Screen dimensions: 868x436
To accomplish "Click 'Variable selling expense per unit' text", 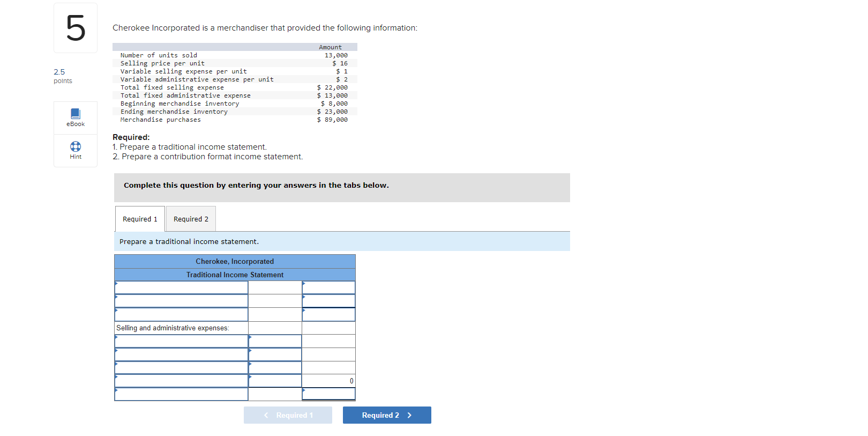I will [x=184, y=71].
